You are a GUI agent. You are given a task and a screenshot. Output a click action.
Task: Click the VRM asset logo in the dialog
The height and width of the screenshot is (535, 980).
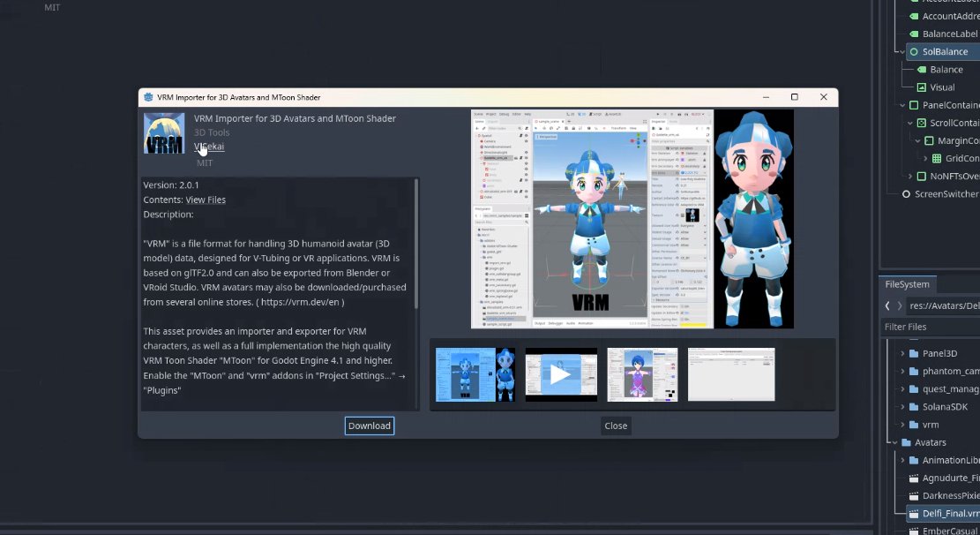[164, 132]
